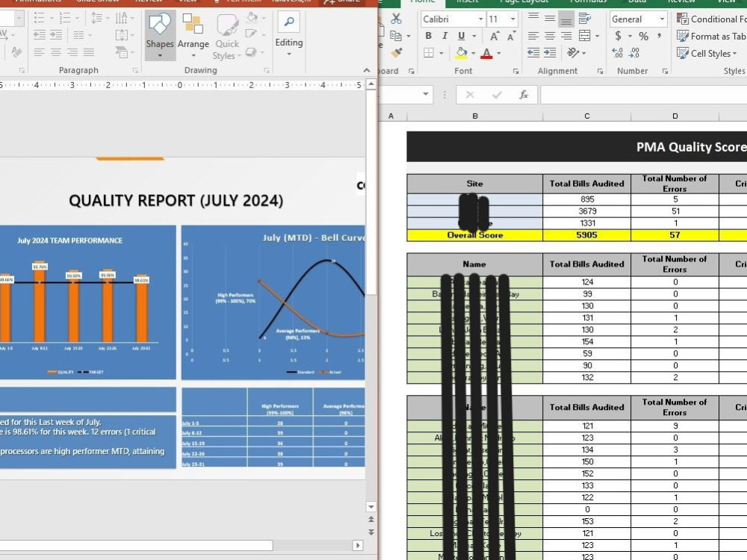Click the Format Painter brush in Excel
This screenshot has width=747, height=560.
coord(396,52)
